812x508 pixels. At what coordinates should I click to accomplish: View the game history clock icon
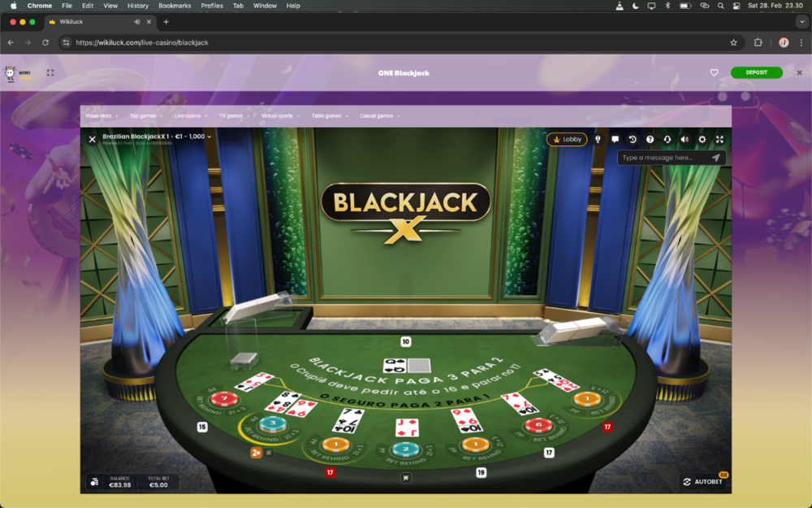click(x=633, y=139)
